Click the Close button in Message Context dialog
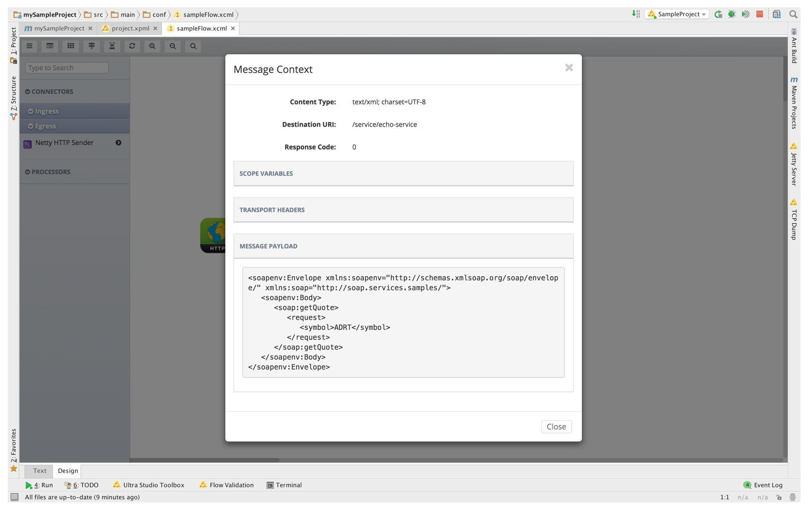The image size is (812, 511). 556,427
